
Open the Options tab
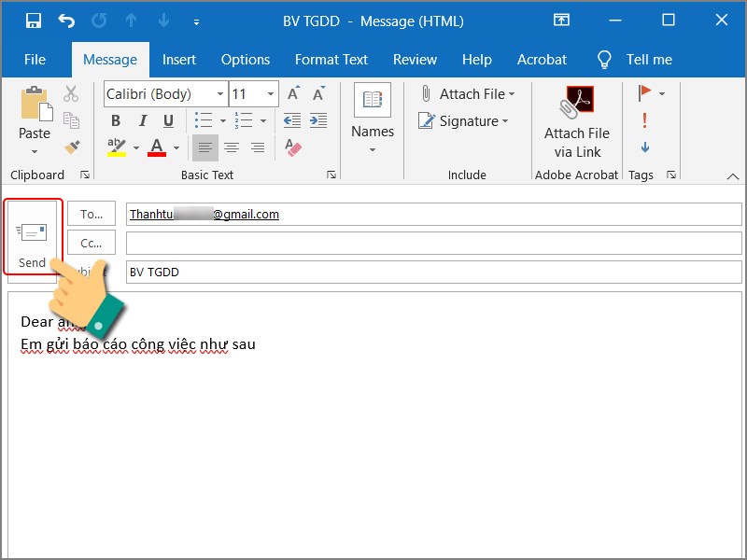246,60
